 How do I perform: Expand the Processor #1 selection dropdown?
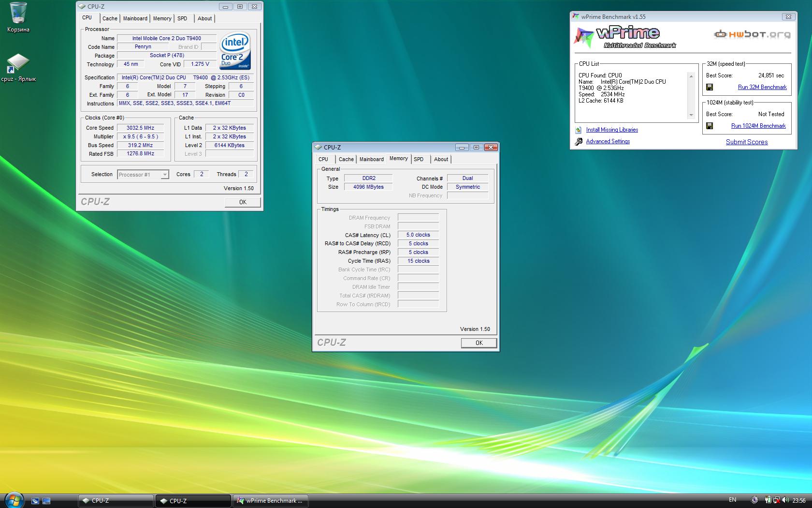point(165,175)
